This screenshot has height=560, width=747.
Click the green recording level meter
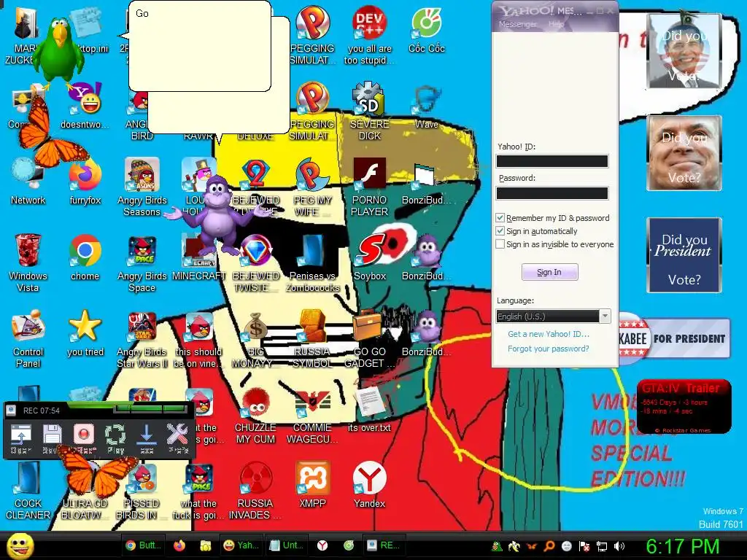150,409
